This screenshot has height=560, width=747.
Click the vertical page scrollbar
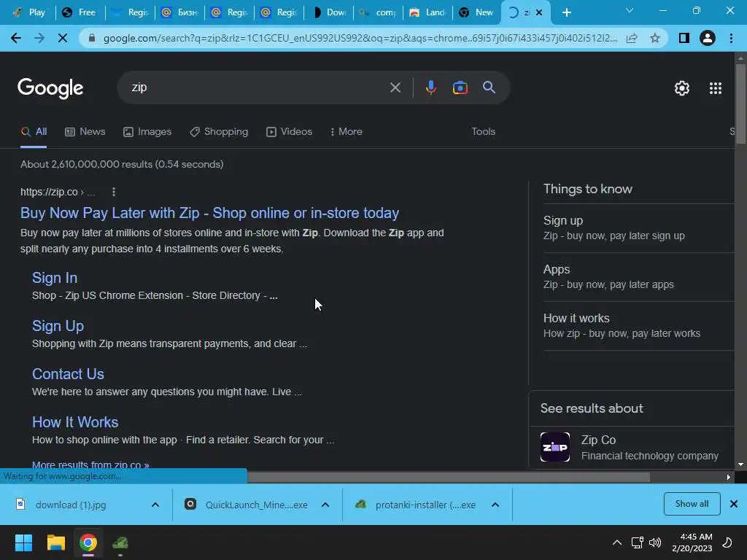(740, 104)
